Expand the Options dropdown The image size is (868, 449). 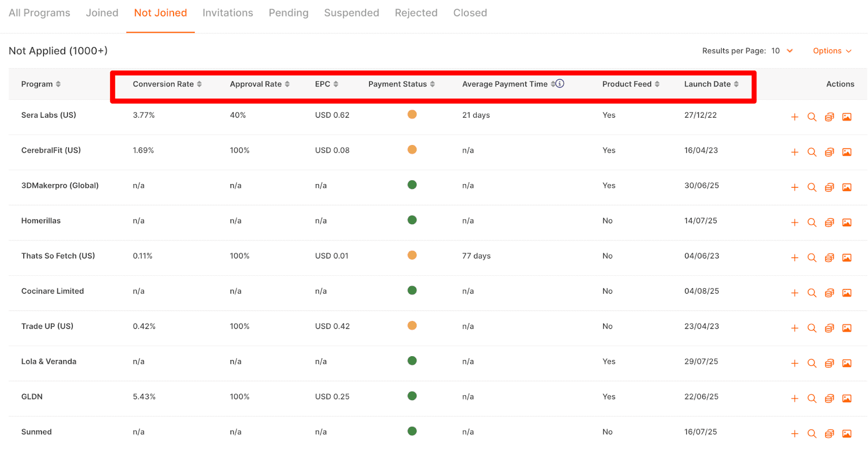click(832, 50)
